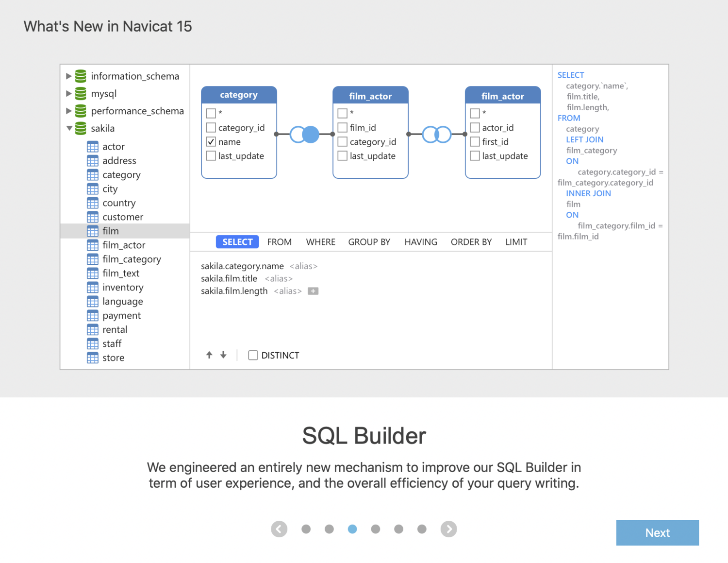Select the film_actor table in tree
Image resolution: width=728 pixels, height=563 pixels.
tap(125, 245)
